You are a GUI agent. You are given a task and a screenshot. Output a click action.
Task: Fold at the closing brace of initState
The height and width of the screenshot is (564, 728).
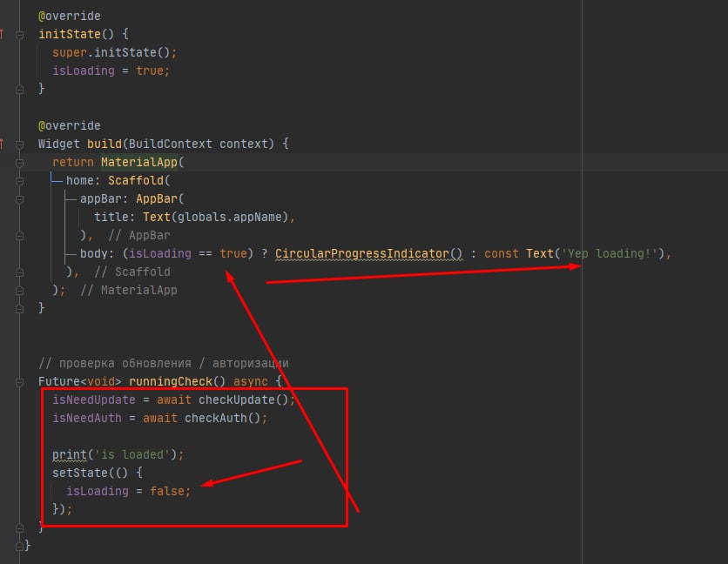(19, 90)
